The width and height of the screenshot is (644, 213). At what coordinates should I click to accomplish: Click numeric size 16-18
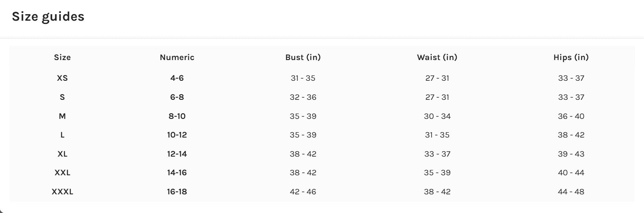[177, 191]
